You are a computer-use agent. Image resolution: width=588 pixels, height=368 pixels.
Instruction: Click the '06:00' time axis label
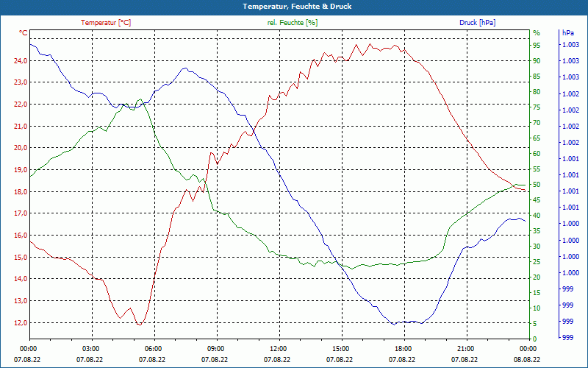point(153,348)
